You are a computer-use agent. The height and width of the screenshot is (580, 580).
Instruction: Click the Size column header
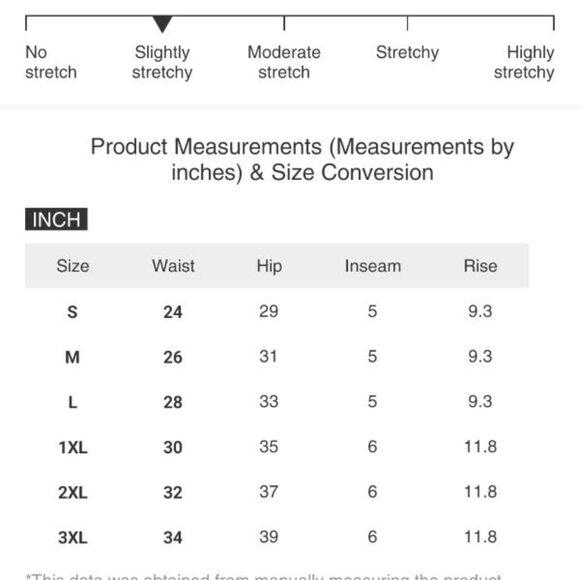pos(72,266)
